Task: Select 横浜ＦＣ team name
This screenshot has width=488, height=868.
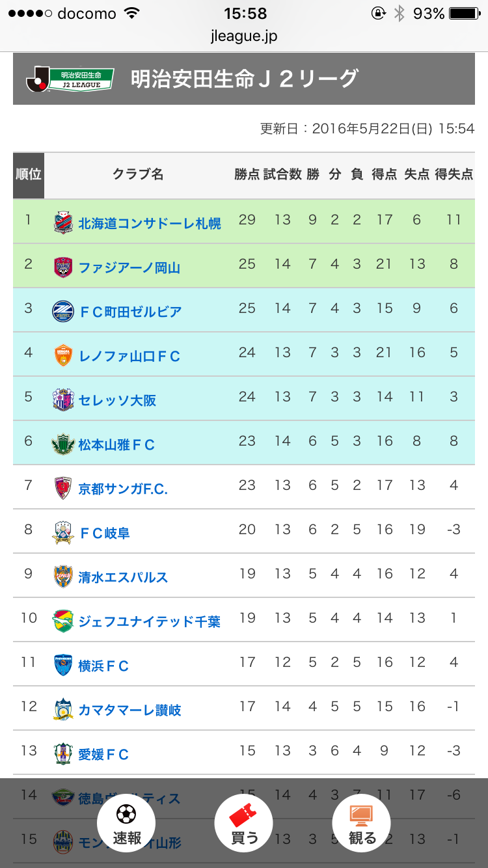Action: [x=103, y=666]
